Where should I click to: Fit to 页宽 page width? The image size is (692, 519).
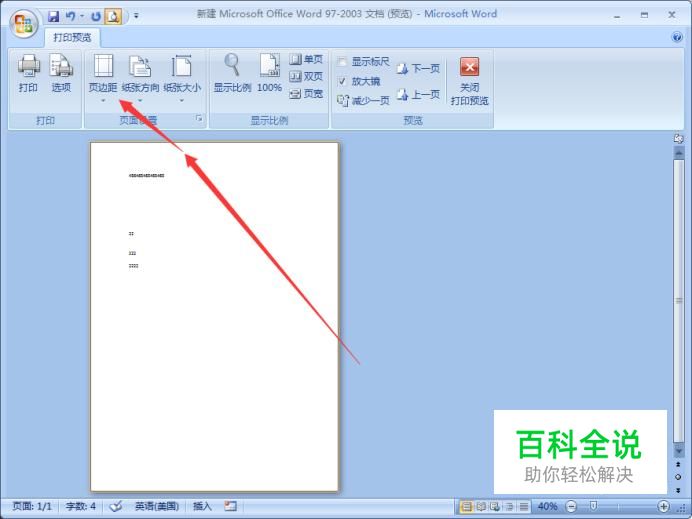click(x=306, y=94)
